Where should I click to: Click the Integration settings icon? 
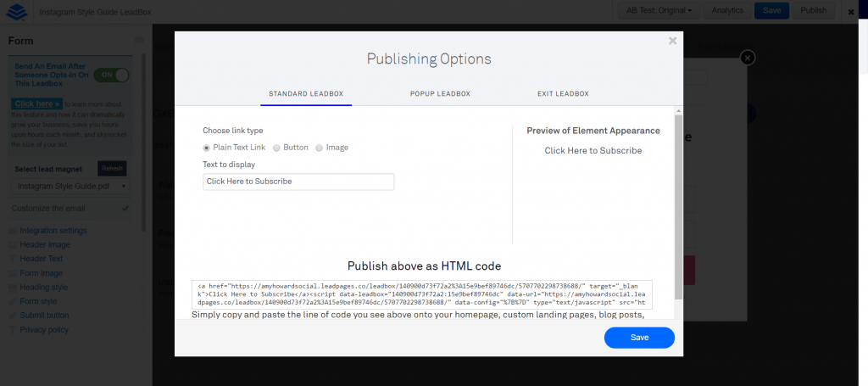pos(13,231)
